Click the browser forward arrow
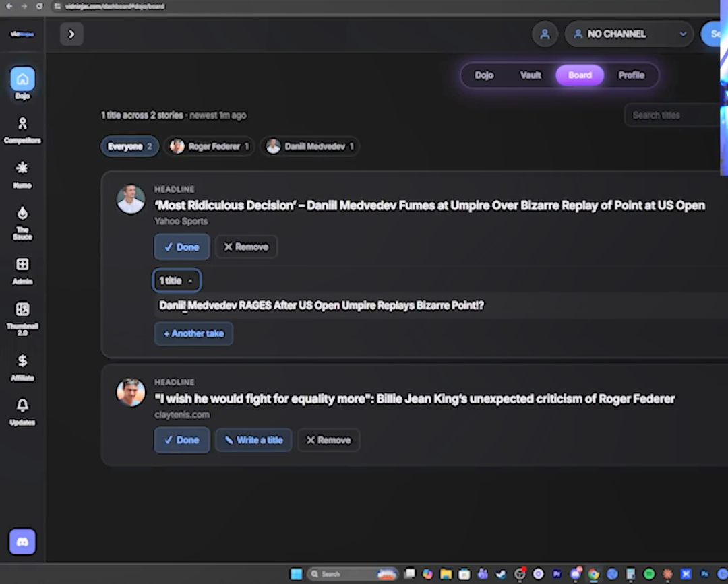 tap(24, 7)
